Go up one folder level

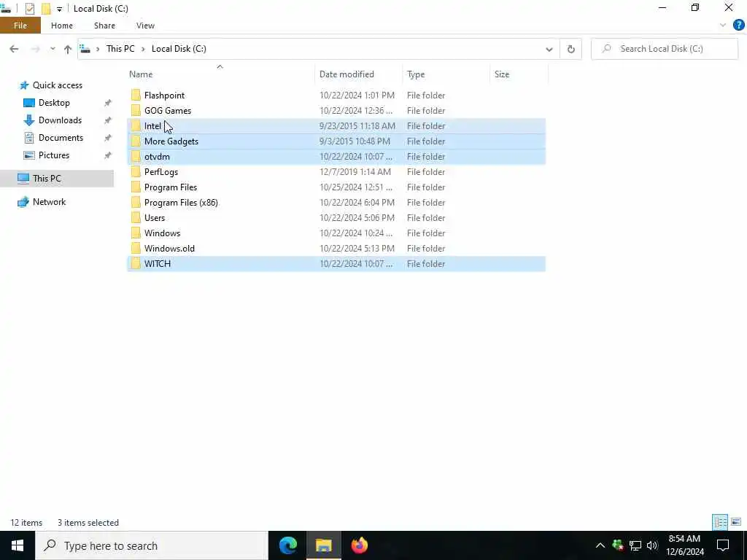(68, 49)
